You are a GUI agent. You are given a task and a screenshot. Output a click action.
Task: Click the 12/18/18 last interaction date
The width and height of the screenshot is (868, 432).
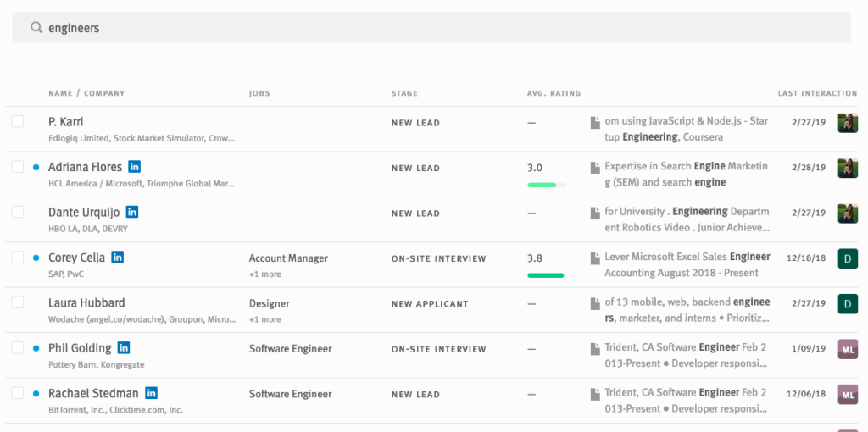coord(806,258)
